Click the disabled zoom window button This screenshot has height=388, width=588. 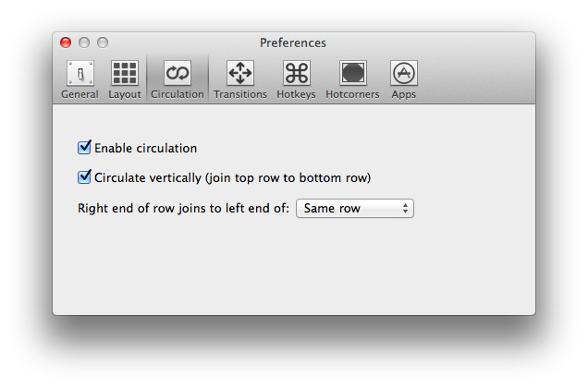coord(103,42)
